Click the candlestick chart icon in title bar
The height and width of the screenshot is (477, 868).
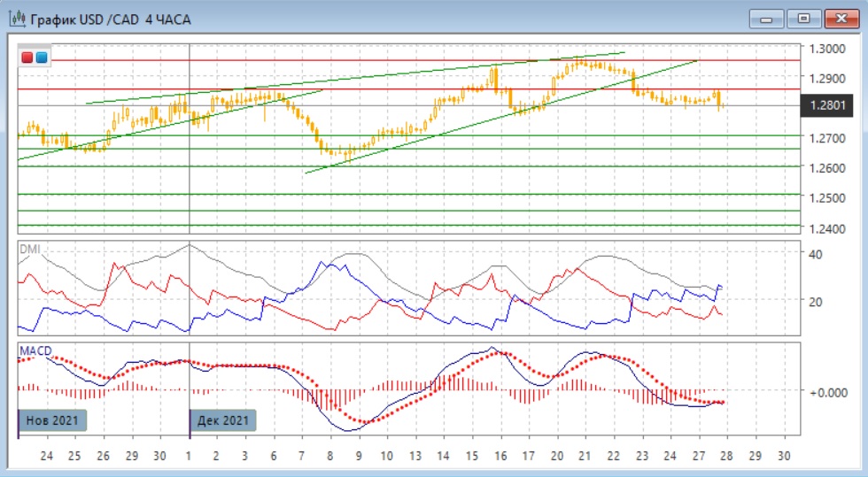coord(18,19)
